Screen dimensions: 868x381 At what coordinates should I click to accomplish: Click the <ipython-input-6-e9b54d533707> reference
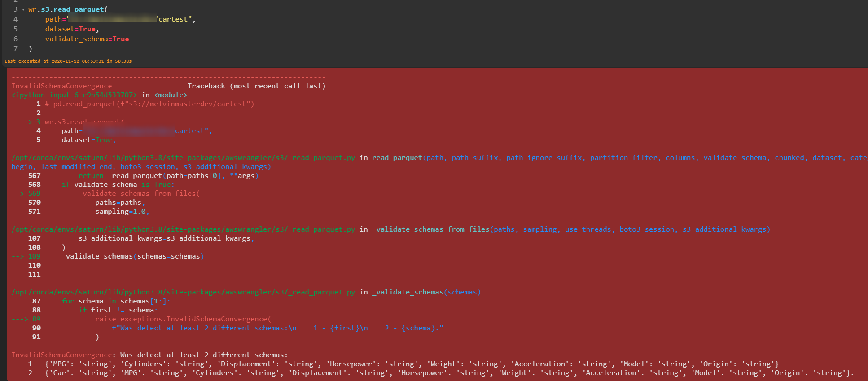click(75, 95)
